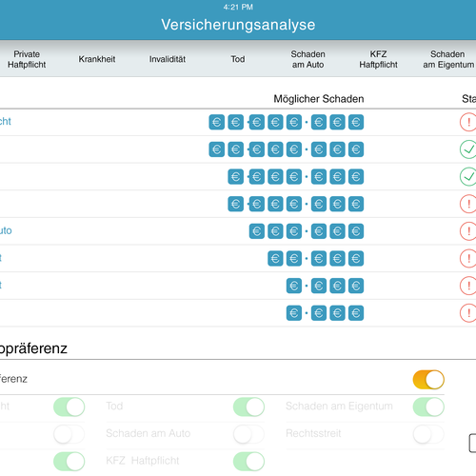Click green checkmark status icon in second row

tap(468, 149)
